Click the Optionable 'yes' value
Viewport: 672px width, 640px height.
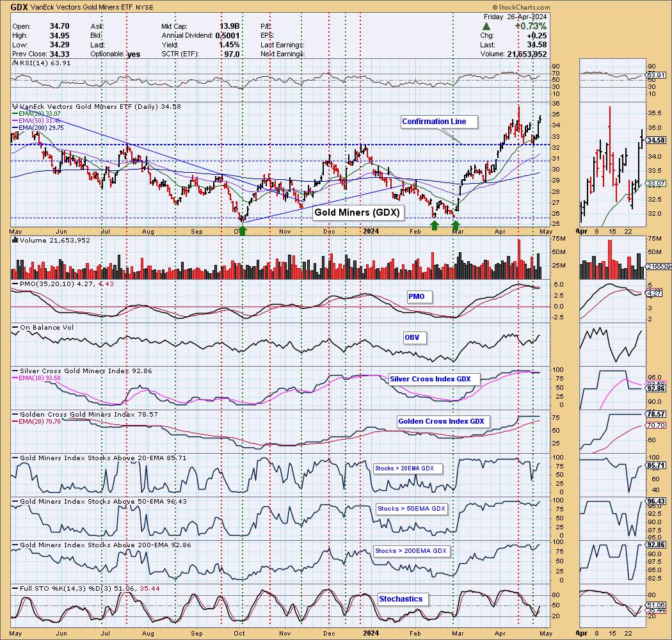point(134,54)
